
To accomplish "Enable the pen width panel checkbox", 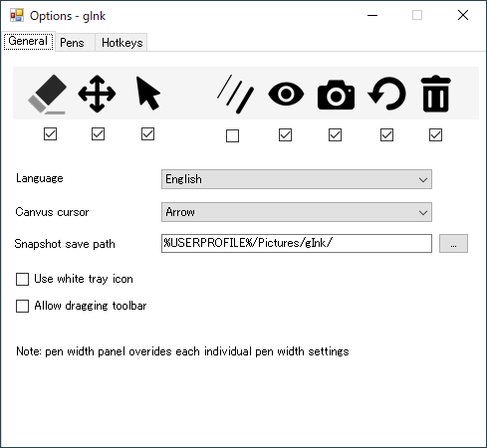I will [x=232, y=135].
